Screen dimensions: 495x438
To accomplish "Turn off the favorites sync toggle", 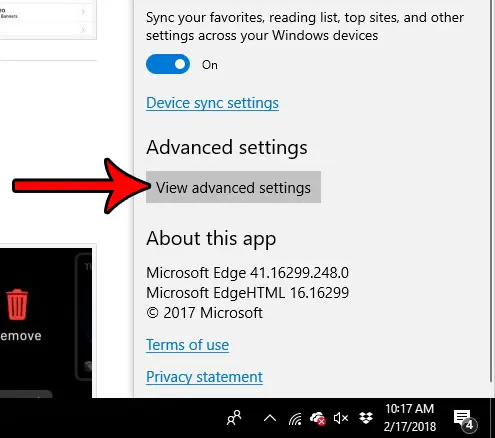I will click(x=168, y=64).
